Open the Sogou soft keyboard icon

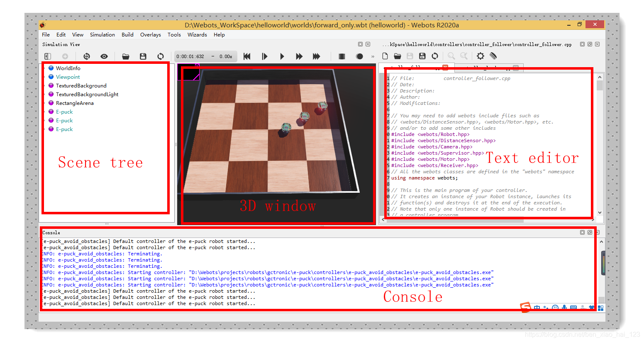pos(573,308)
